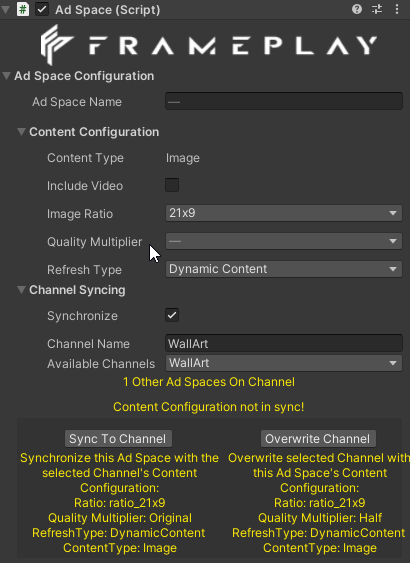Open the Available Channels dropdown
Screen dimensions: 410x563
[284, 363]
